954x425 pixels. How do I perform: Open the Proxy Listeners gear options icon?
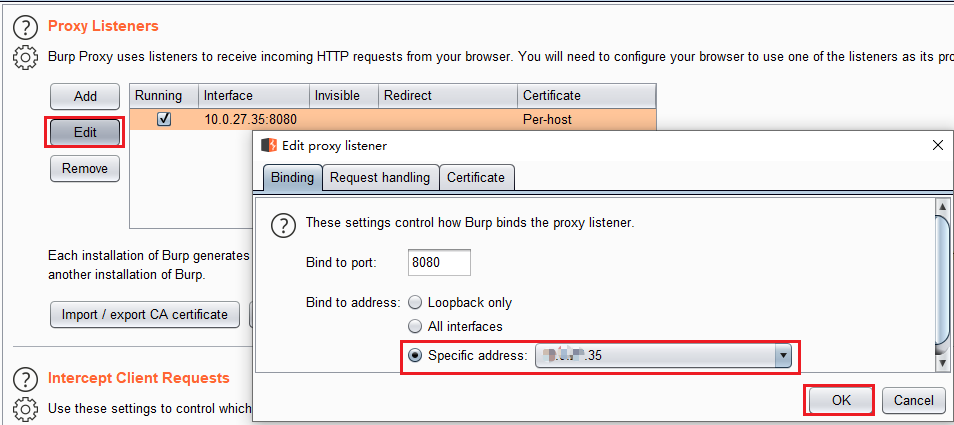pyautogui.click(x=26, y=58)
